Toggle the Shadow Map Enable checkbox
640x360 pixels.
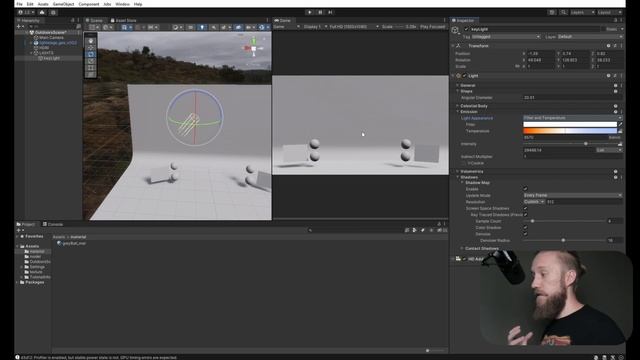click(525, 189)
